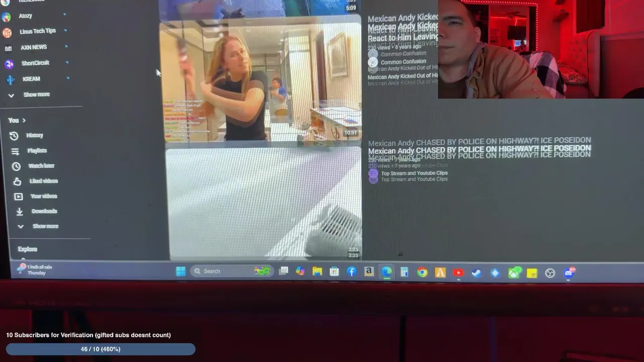Screen dimensions: 644x362
Task: Open Top Stream and Youtube Clips channel
Action: pyautogui.click(x=414, y=173)
